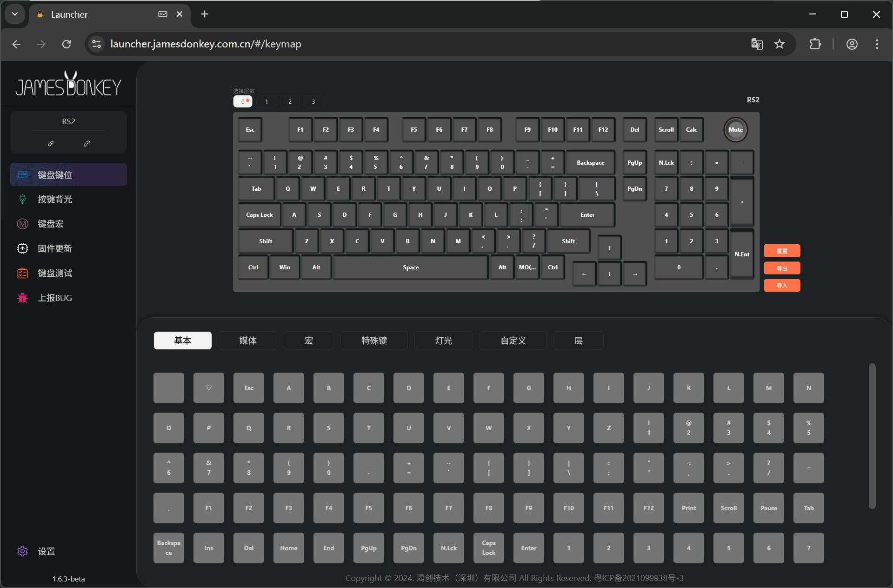Screen dimensions: 893x588
Task: Click the Google Translate icon in address bar
Action: pyautogui.click(x=757, y=44)
